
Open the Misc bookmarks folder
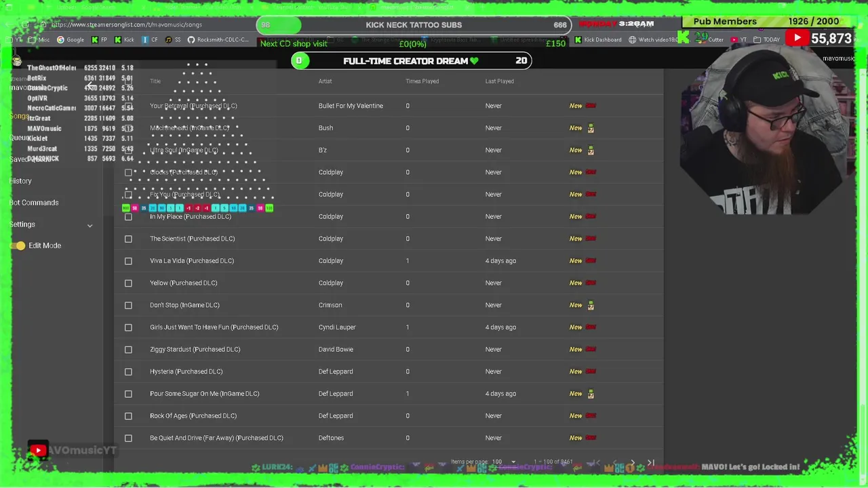[39, 40]
